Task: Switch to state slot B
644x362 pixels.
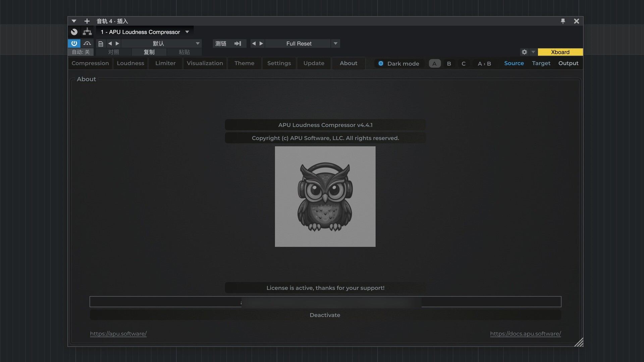Action: click(449, 64)
